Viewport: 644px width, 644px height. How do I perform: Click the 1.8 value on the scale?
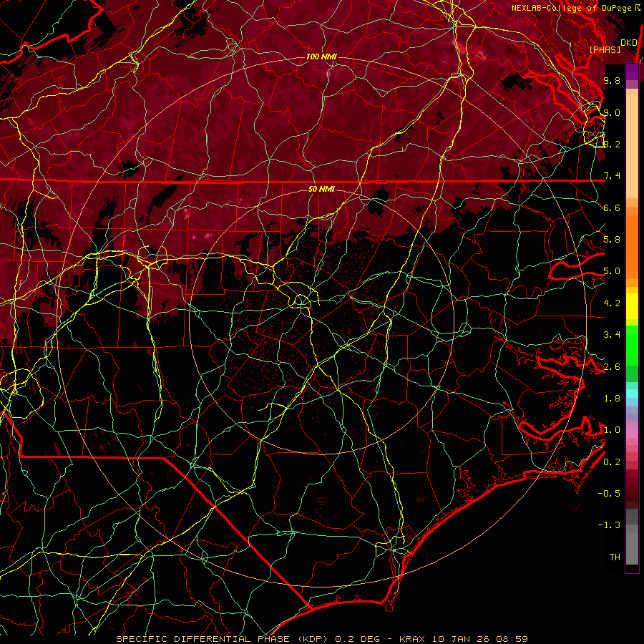point(612,399)
